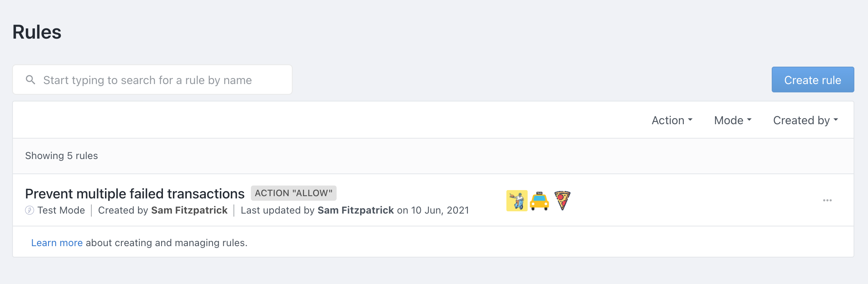Click the 10 Jun, 2021 date
The width and height of the screenshot is (868, 284).
point(440,210)
